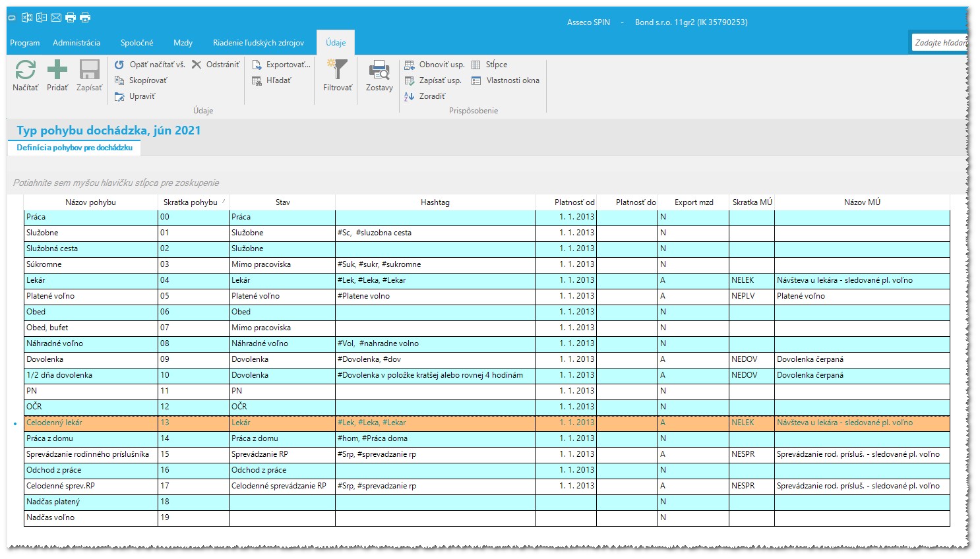
Task: Select the Súkromne row name cell
Action: coord(91,264)
